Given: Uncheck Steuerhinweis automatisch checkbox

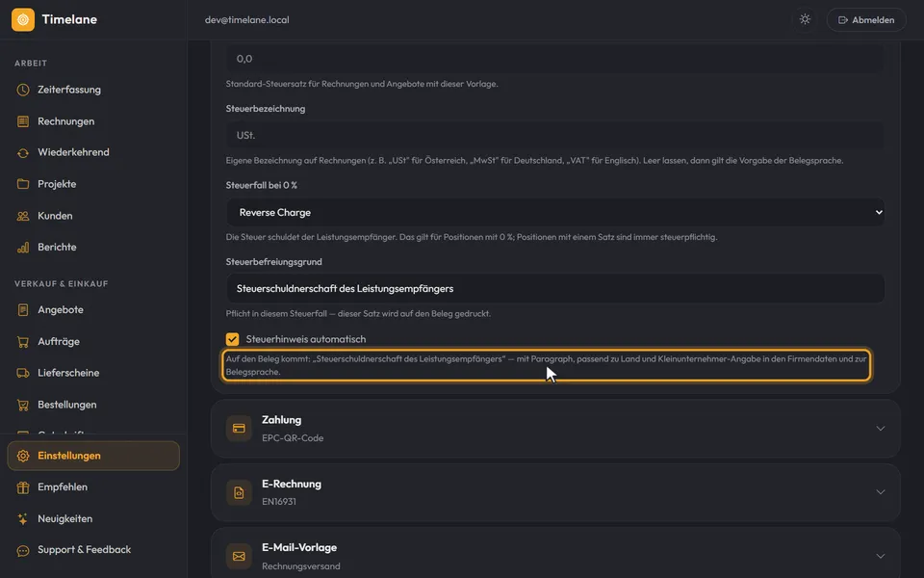Looking at the screenshot, I should click(x=232, y=339).
